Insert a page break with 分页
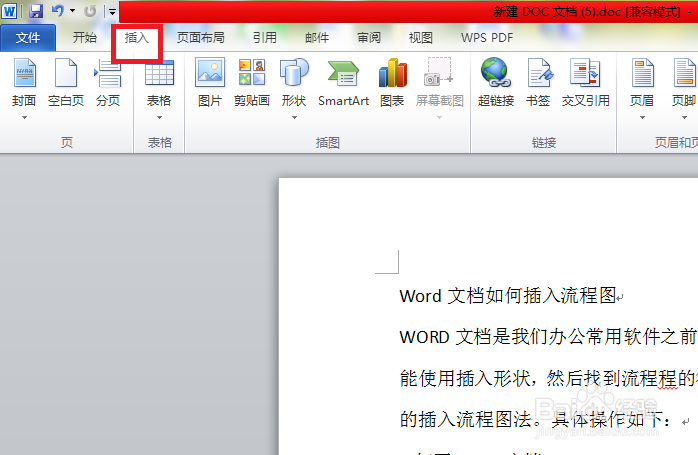 [108, 82]
